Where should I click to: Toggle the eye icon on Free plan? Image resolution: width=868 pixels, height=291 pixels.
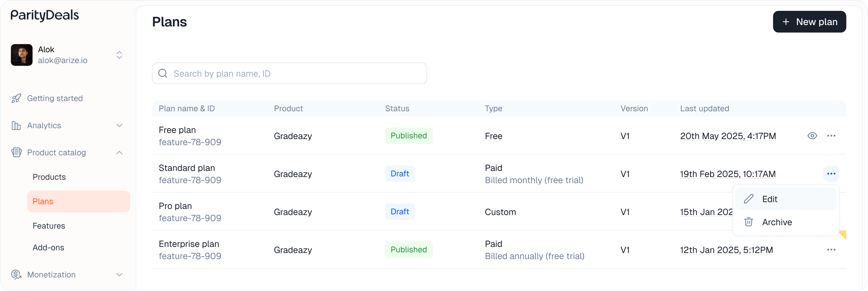coord(812,136)
